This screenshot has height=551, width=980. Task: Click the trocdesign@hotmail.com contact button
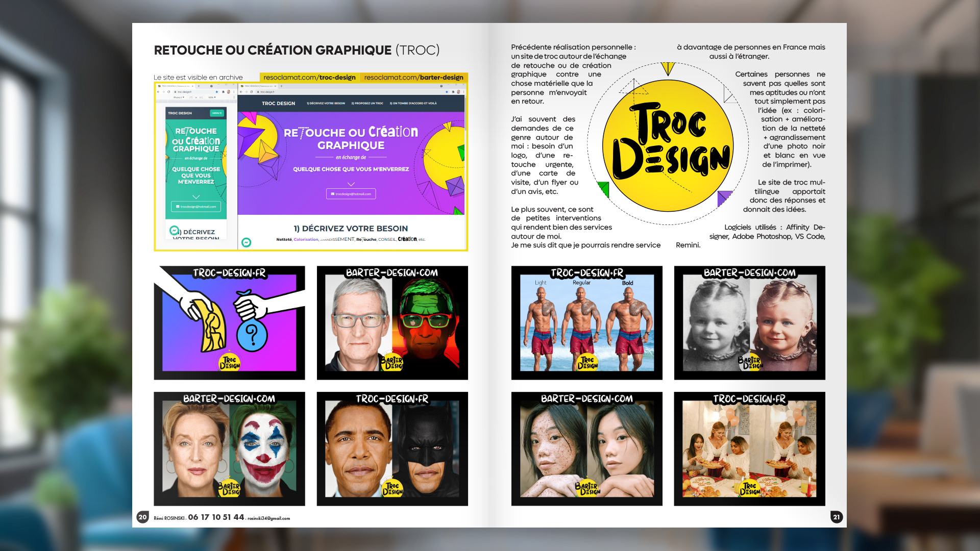coord(352,194)
